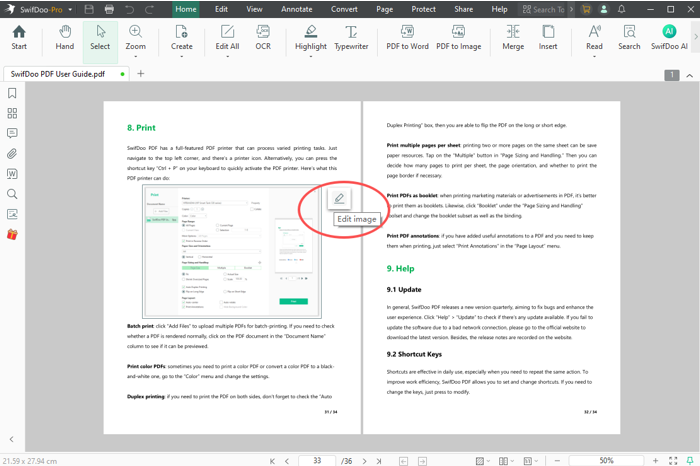
Task: Open the SwifDoo-Pro dropdown arrow
Action: tap(70, 9)
